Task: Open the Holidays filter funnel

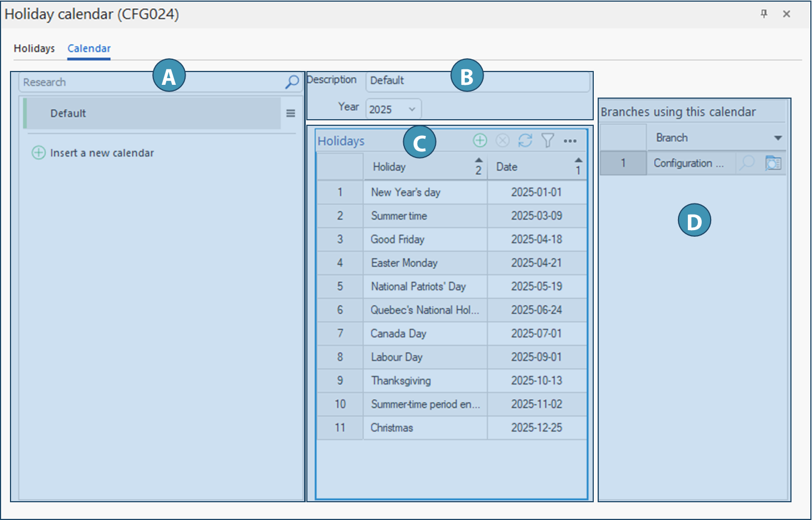Action: pos(548,141)
